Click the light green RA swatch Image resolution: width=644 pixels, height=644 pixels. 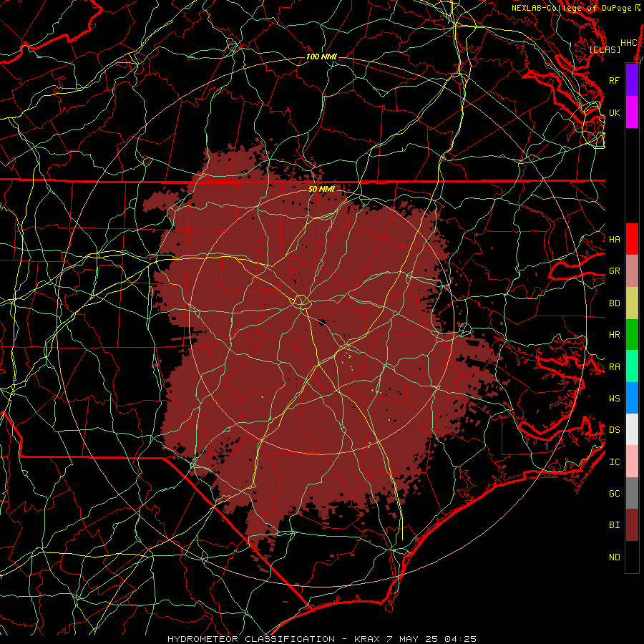pos(632,366)
